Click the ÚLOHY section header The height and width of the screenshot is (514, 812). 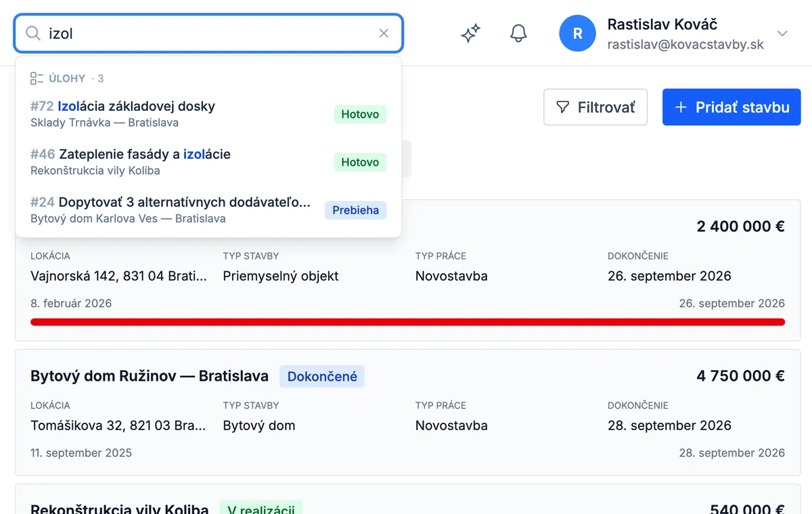[x=67, y=78]
